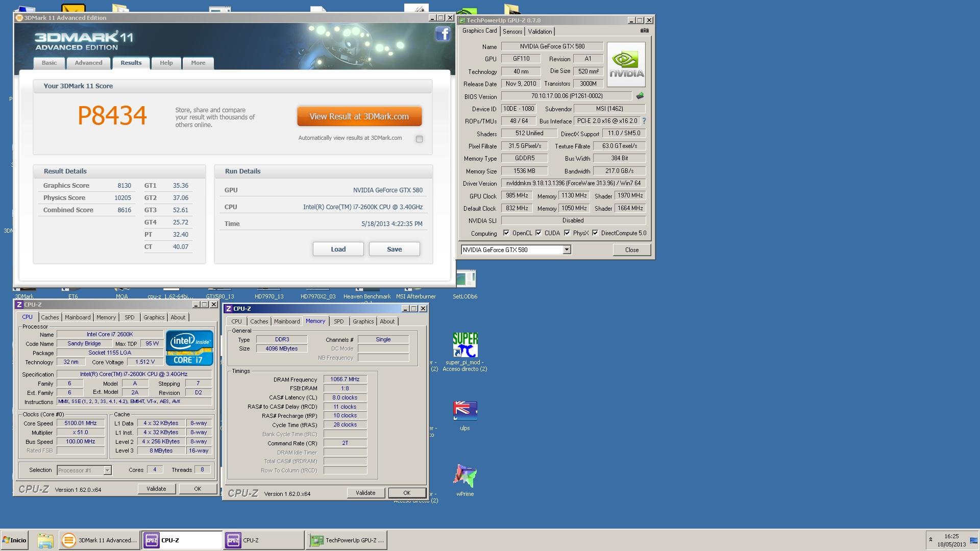Viewport: 980px width, 551px height.
Task: Toggle the OpenCL checkbox in GPU-Z
Action: pos(506,233)
